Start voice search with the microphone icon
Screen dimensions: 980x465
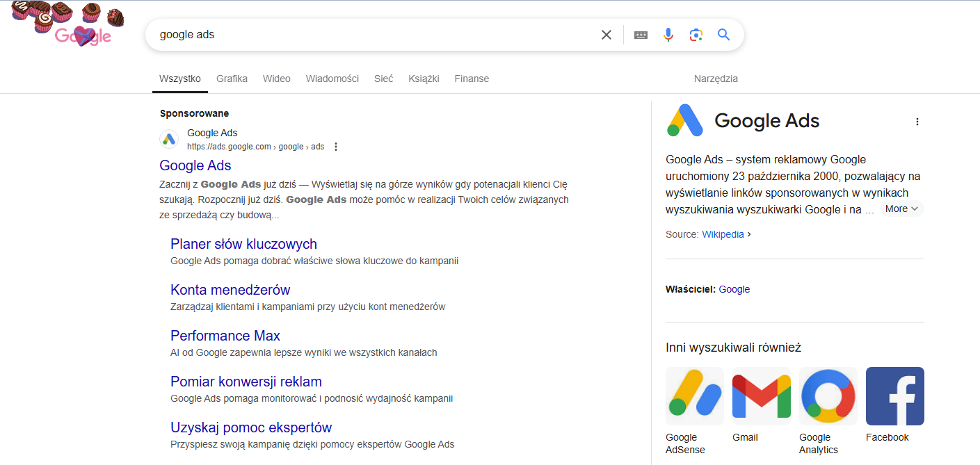pos(668,35)
